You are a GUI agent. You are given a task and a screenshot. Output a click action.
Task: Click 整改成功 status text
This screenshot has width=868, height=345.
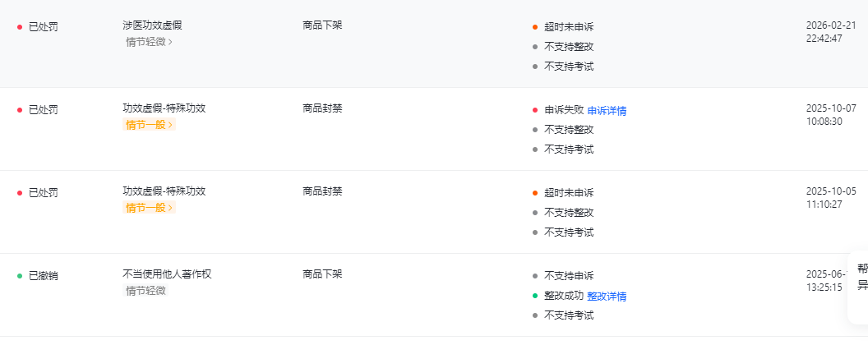point(564,296)
